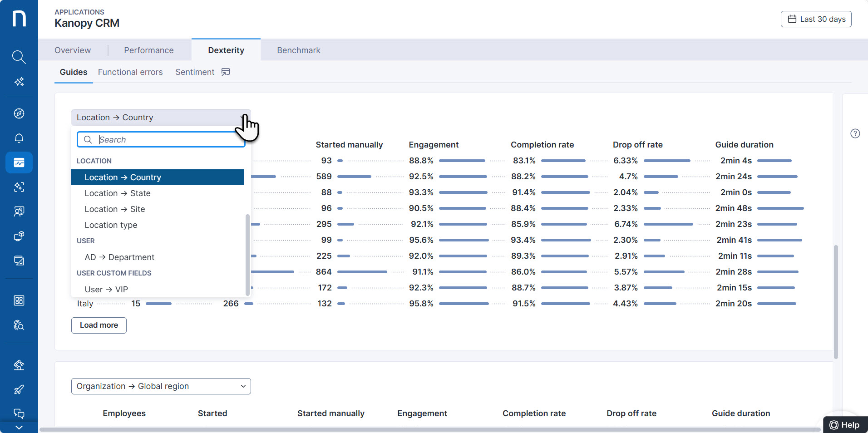
Task: Open the sparkle AI assistant icon
Action: click(19, 82)
